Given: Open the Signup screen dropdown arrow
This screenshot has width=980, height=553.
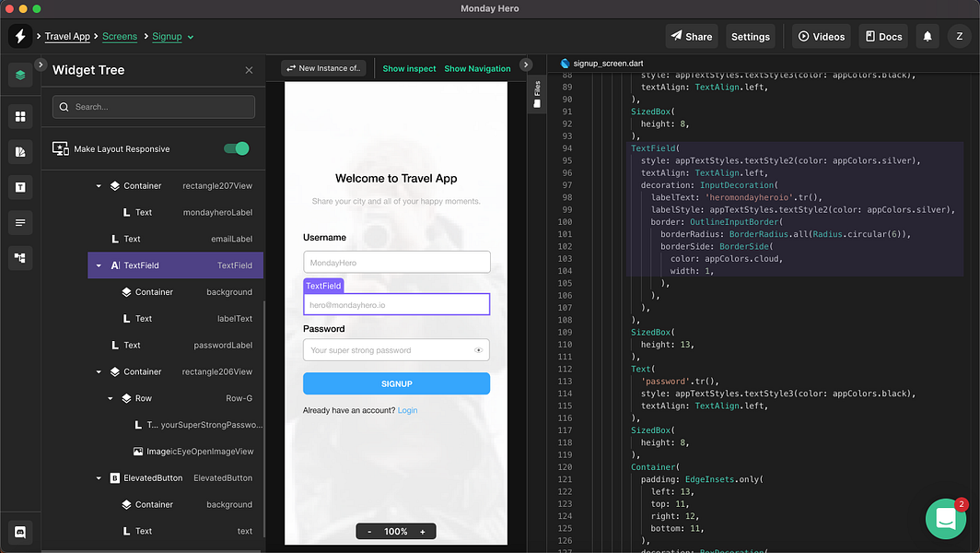Looking at the screenshot, I should [x=191, y=37].
